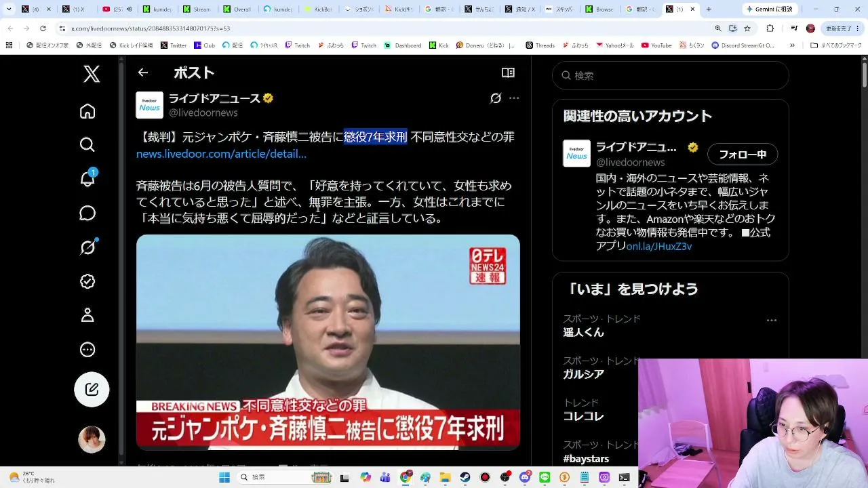Bookmark this page with the star icon
868x488 pixels.
click(747, 28)
